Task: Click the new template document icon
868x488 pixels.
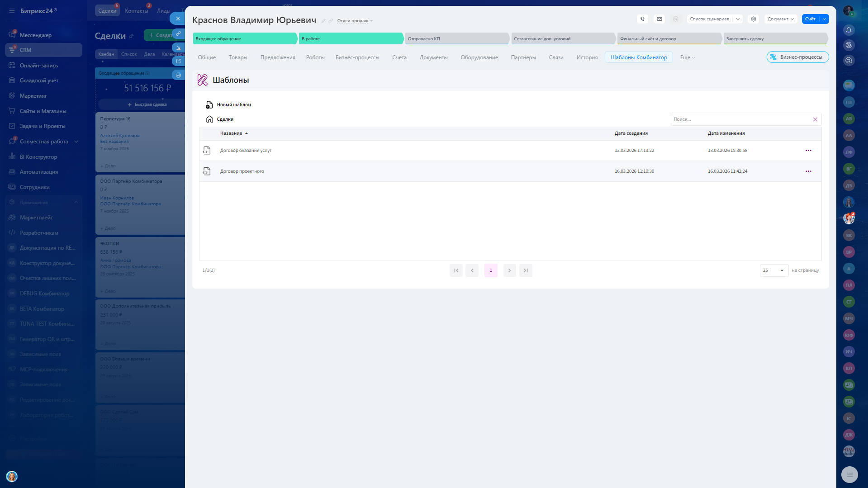Action: (209, 105)
